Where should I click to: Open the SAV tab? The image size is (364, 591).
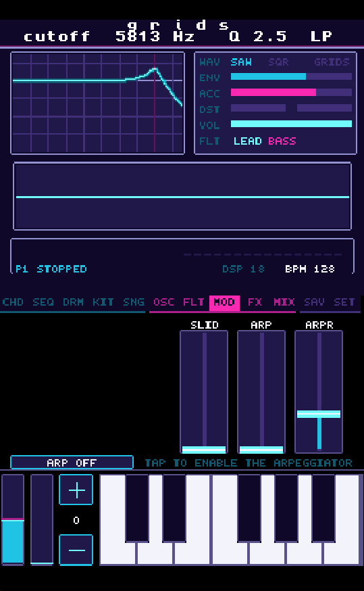click(x=314, y=302)
